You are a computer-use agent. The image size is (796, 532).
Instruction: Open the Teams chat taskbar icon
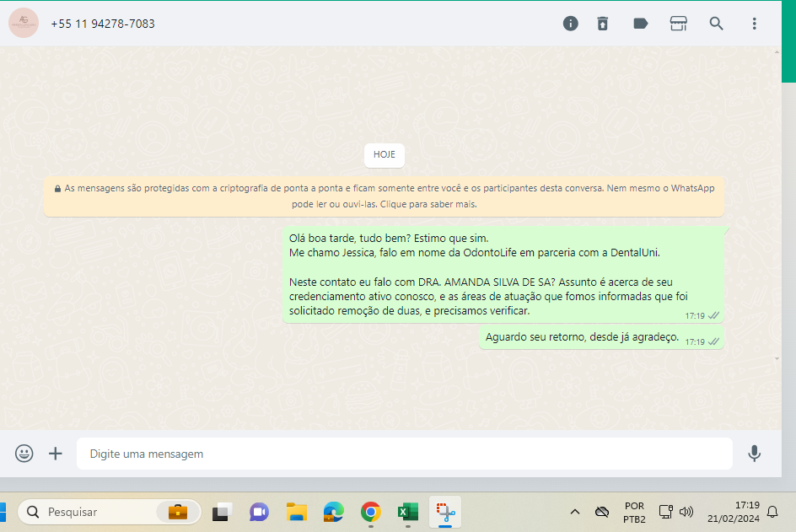tap(259, 512)
